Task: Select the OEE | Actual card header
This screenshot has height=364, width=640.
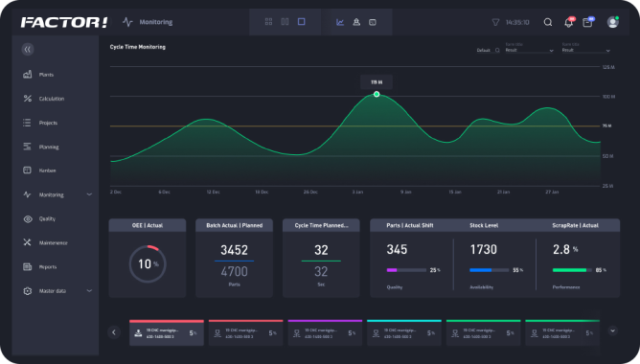Action: (148, 225)
